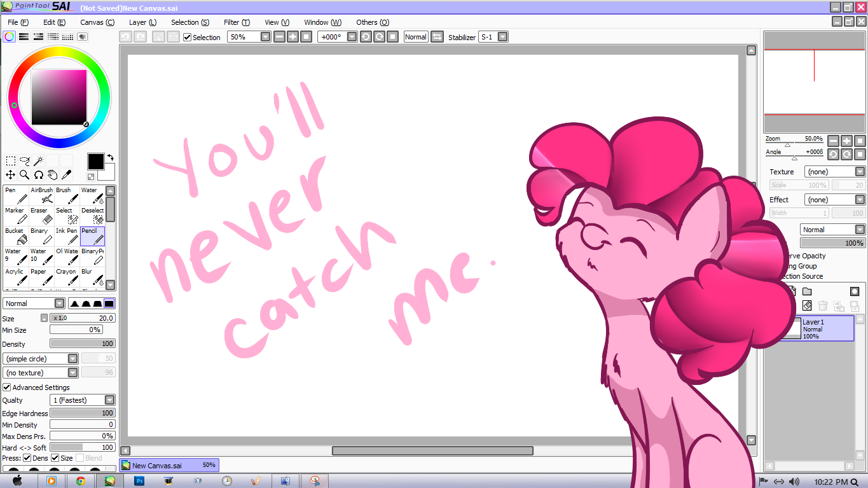The width and height of the screenshot is (868, 488).
Task: Choose the Brush tool
Action: [67, 195]
